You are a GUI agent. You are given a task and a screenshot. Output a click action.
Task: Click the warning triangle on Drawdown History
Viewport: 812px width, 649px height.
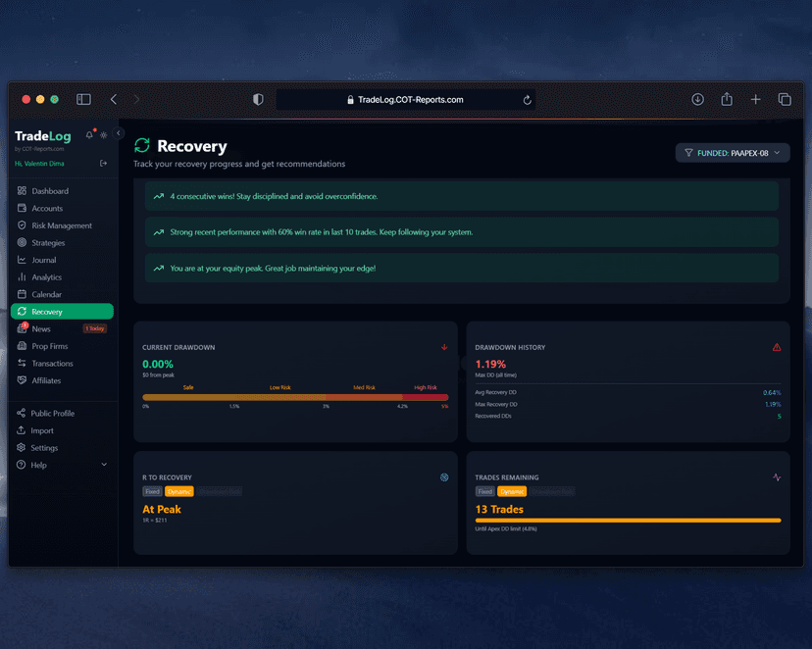pos(776,347)
